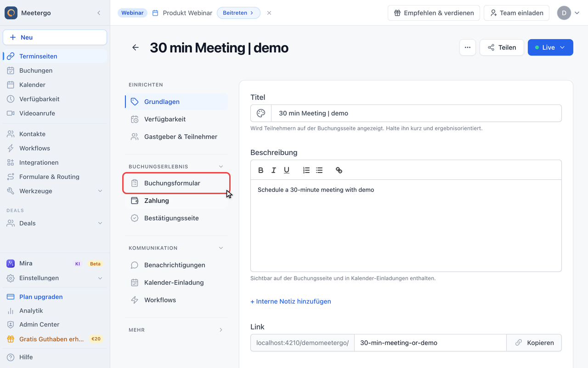This screenshot has width=588, height=368.
Task: Click the Kopieren link button
Action: (x=534, y=343)
